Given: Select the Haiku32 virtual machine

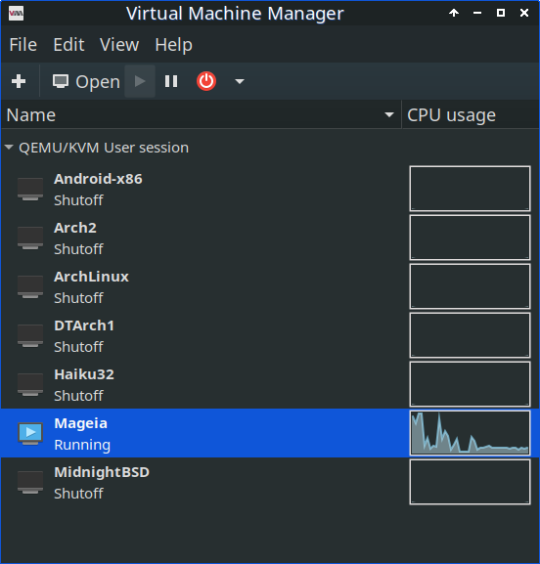Looking at the screenshot, I should click(x=270, y=385).
